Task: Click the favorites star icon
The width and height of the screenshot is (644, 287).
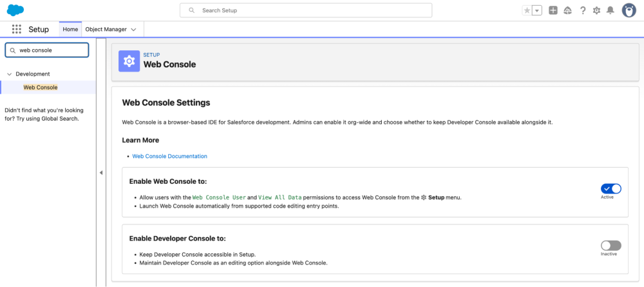Action: [x=527, y=11]
